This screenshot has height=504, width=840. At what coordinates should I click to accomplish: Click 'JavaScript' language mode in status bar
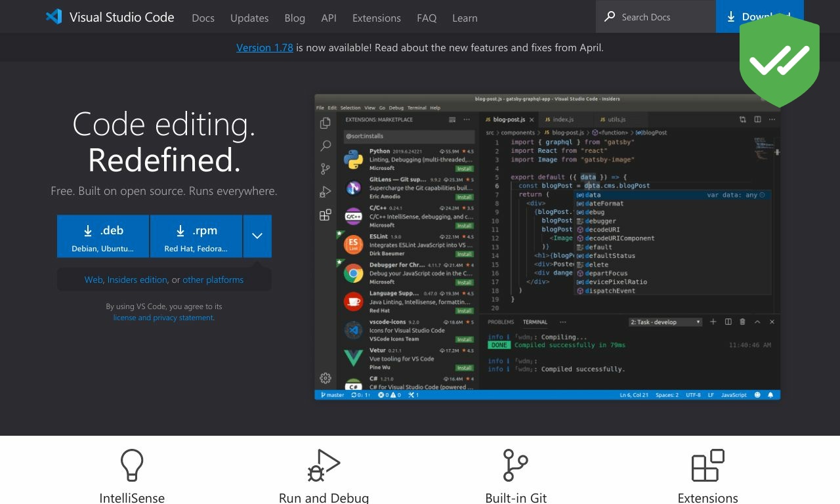[x=734, y=395]
